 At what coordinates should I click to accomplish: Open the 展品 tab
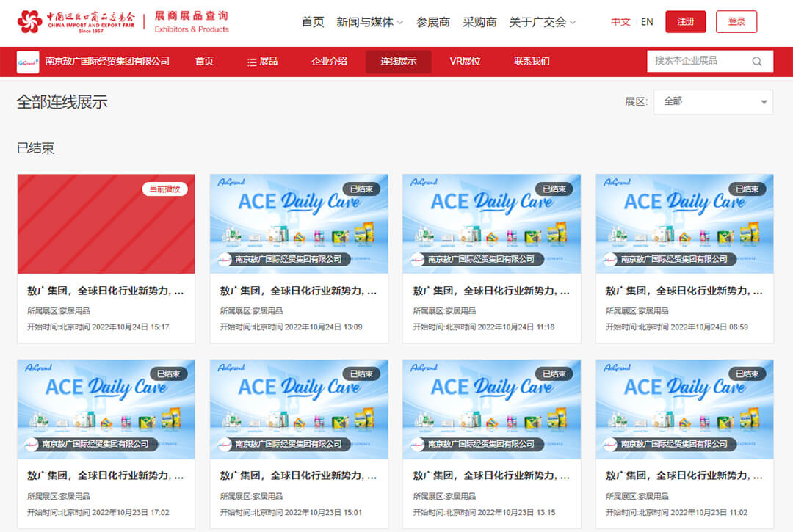click(262, 61)
